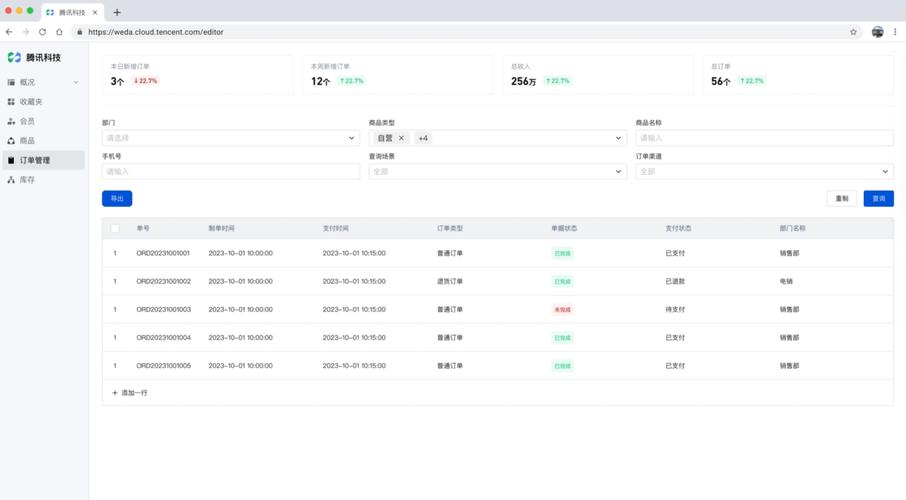This screenshot has width=906, height=500.
Task: Click the browser home icon
Action: tap(59, 32)
